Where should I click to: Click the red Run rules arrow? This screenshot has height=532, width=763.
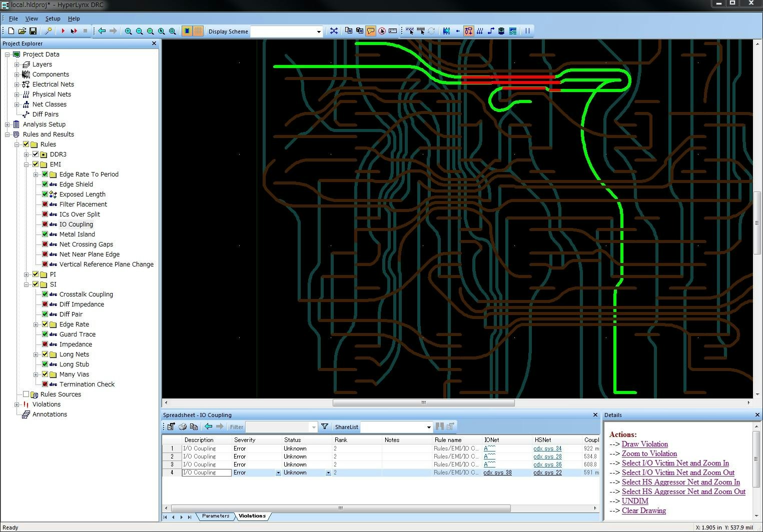(63, 31)
